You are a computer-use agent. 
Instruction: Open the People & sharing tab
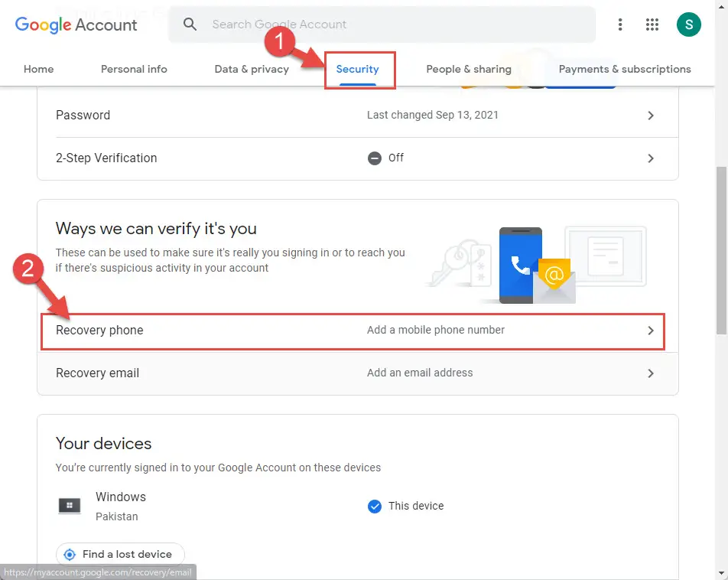click(x=469, y=69)
